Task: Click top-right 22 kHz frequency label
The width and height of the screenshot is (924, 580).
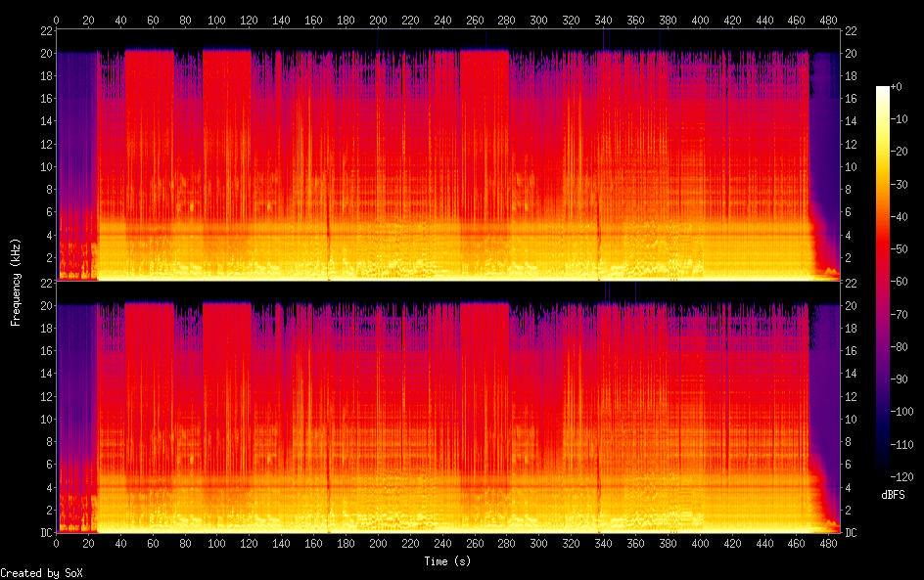Action: (851, 31)
